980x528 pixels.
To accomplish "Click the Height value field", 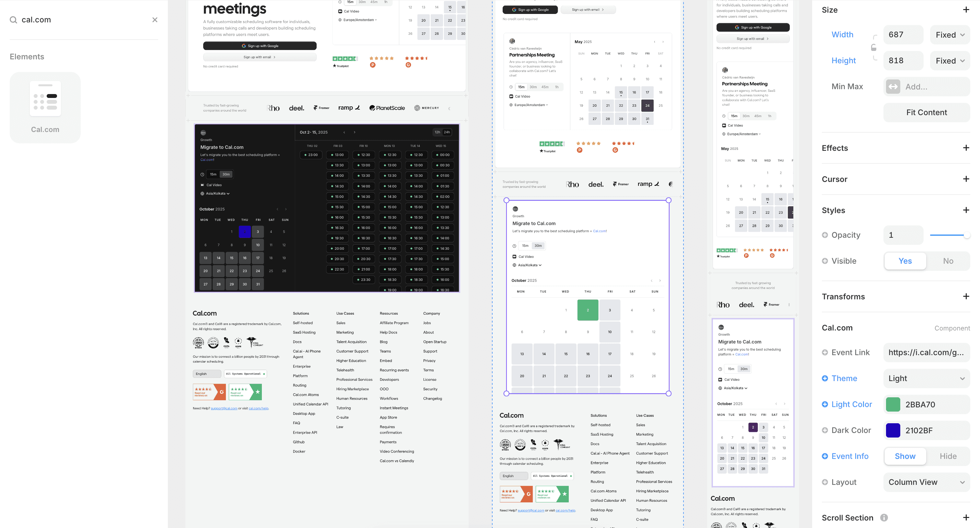I will click(x=903, y=61).
